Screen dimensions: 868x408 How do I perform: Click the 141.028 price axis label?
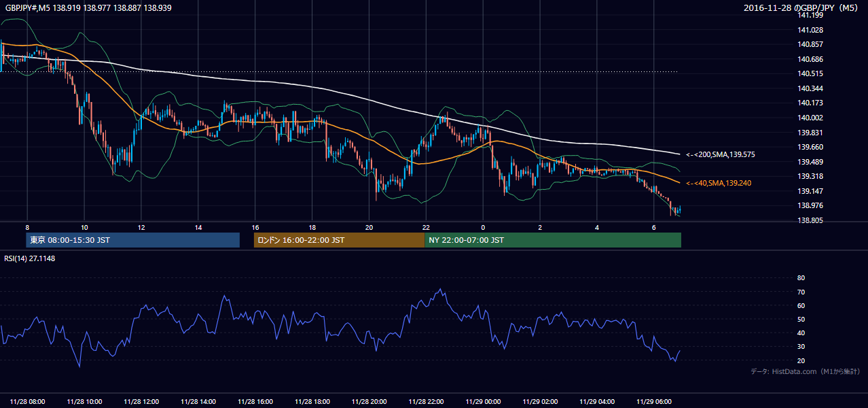[810, 30]
